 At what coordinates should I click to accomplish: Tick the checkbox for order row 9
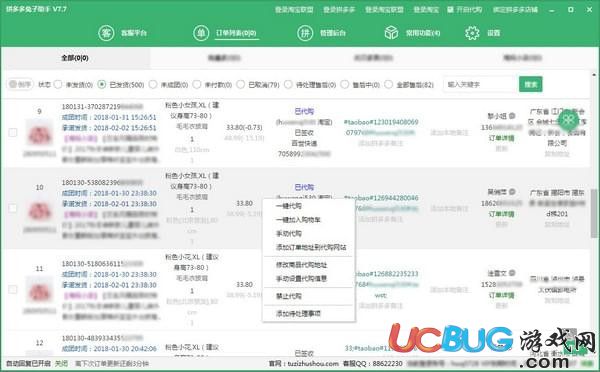point(13,132)
